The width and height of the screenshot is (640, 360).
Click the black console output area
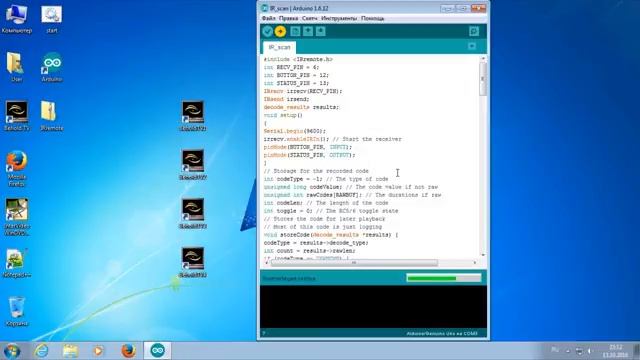tap(373, 306)
